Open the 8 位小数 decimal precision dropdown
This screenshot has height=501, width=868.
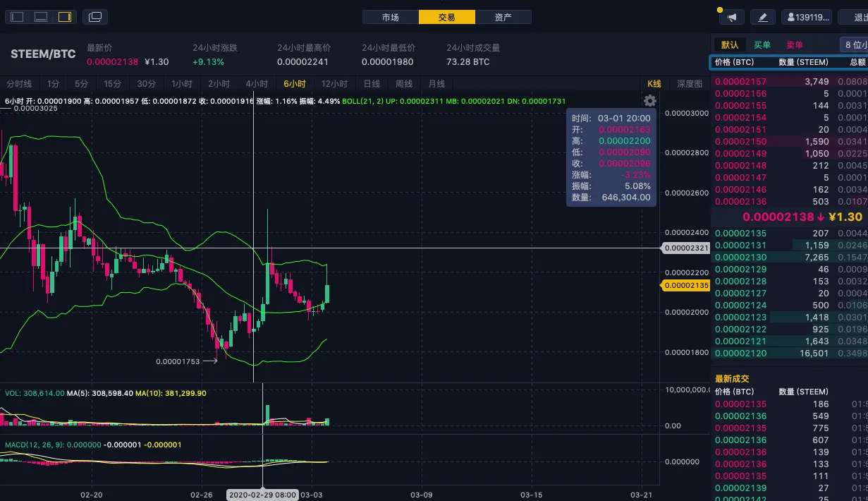coord(854,45)
